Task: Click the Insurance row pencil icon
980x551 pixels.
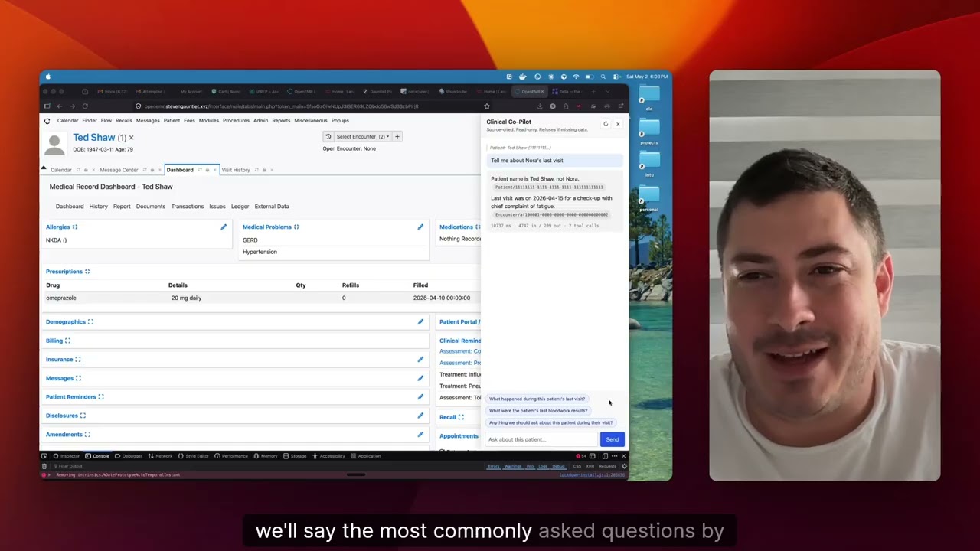Action: click(420, 360)
